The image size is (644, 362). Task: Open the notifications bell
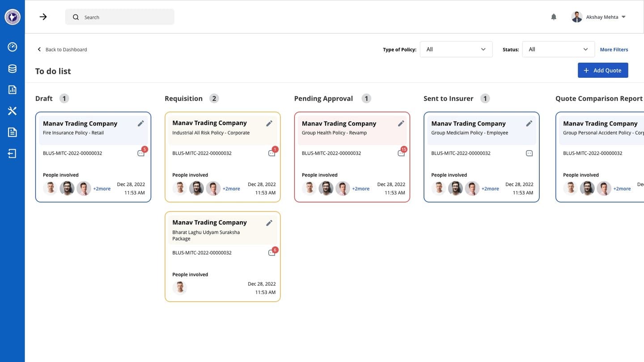coord(554,17)
